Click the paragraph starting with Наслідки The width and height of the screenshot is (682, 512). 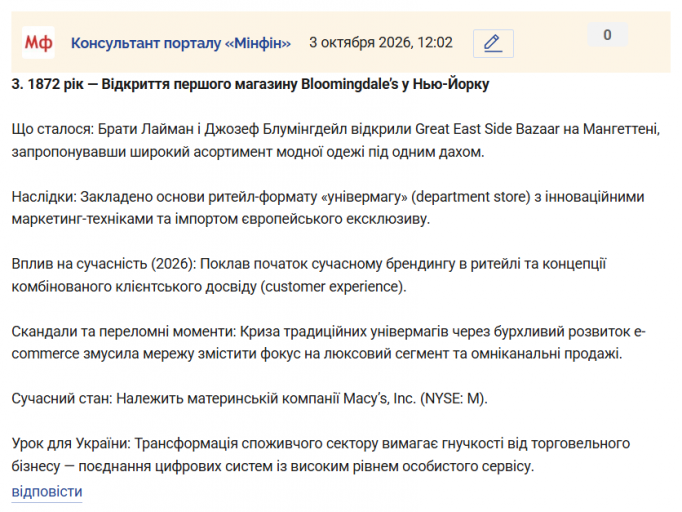(x=328, y=207)
